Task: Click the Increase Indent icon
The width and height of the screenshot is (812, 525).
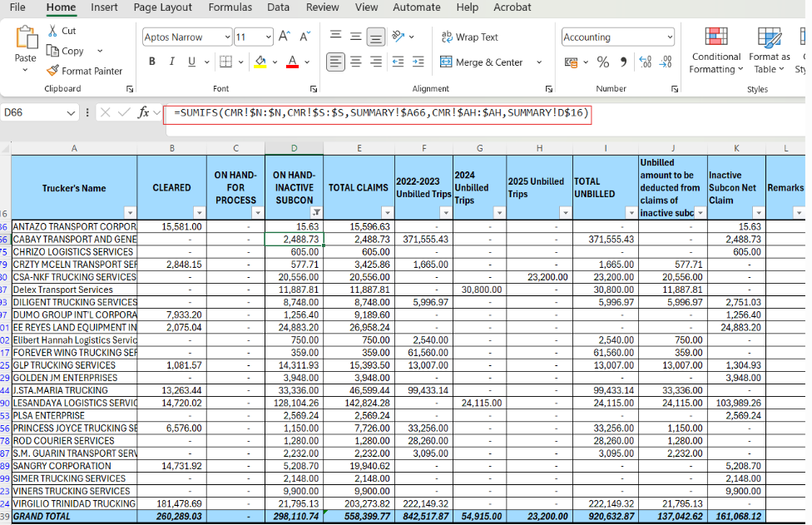Action: tap(418, 62)
